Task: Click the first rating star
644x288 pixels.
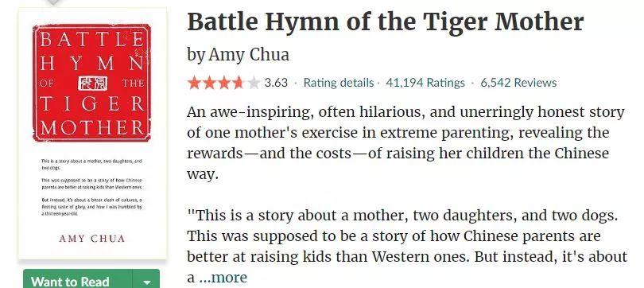Action: [194, 83]
